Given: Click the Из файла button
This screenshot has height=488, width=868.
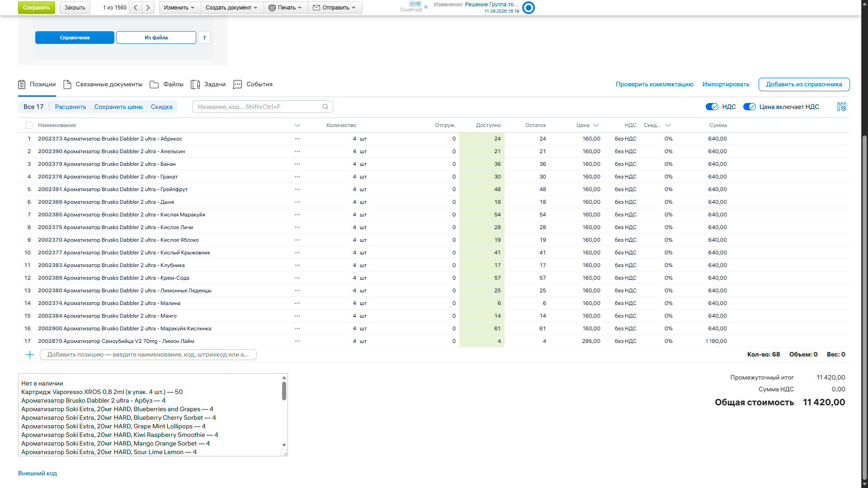Looking at the screenshot, I should [x=156, y=38].
